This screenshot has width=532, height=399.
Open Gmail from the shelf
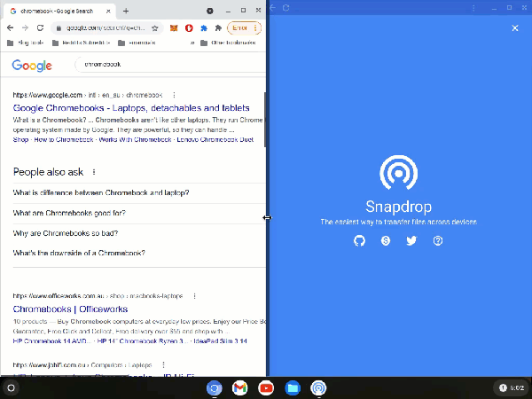pyautogui.click(x=239, y=388)
